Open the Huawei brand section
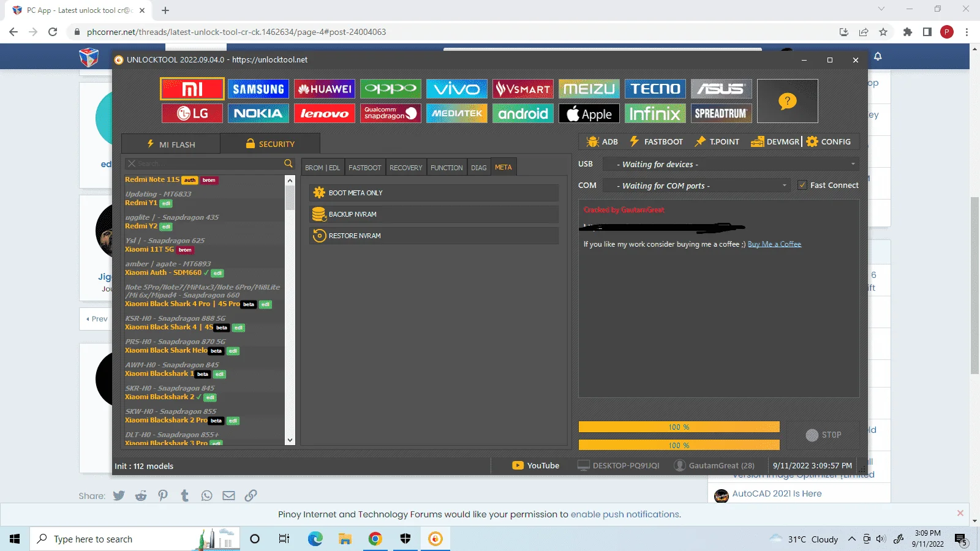Image resolution: width=980 pixels, height=551 pixels. tap(325, 89)
